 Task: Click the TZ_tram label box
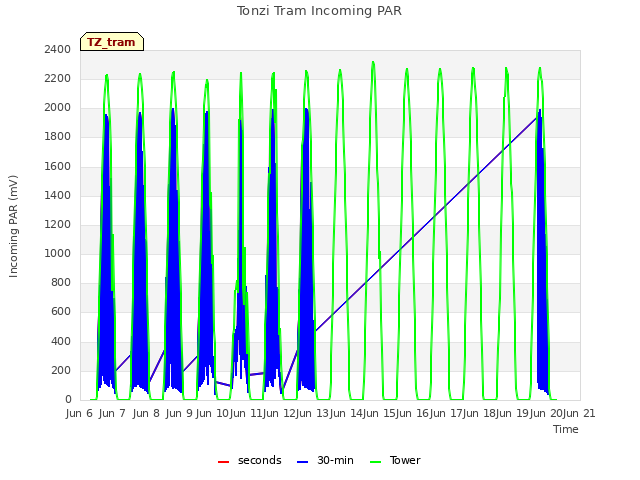tap(112, 42)
